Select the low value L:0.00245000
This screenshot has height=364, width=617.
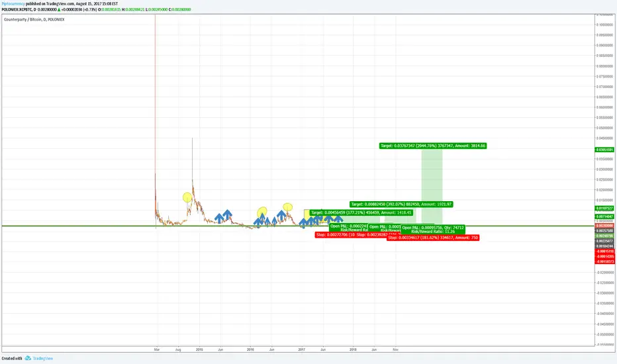pyautogui.click(x=156, y=9)
